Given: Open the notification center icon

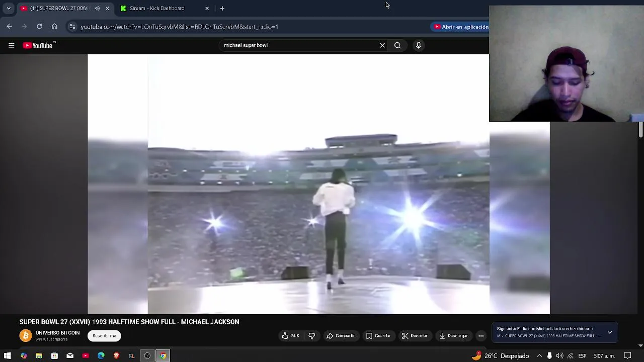Looking at the screenshot, I should [x=627, y=356].
